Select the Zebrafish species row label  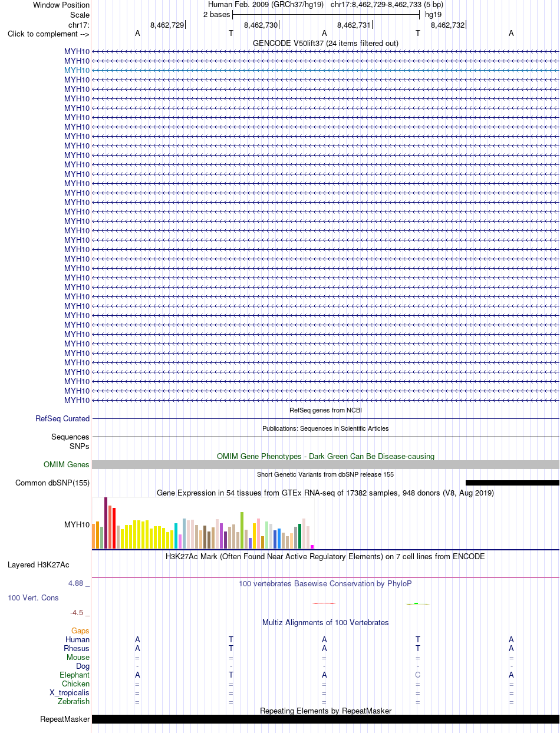pos(74,702)
